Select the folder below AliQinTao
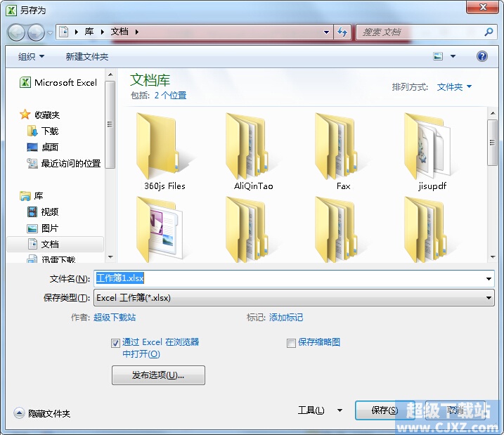504x435 pixels. [248, 230]
